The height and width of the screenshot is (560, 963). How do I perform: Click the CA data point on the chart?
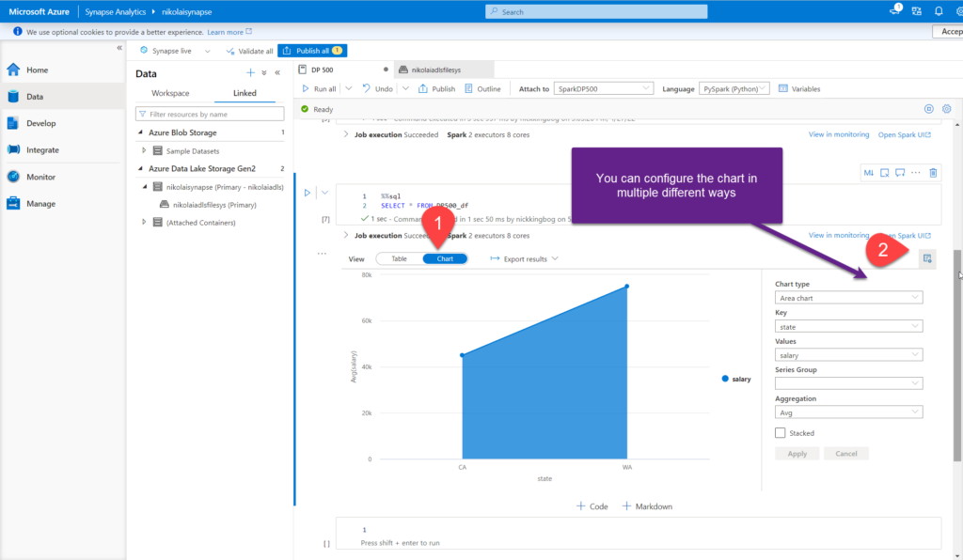point(463,355)
